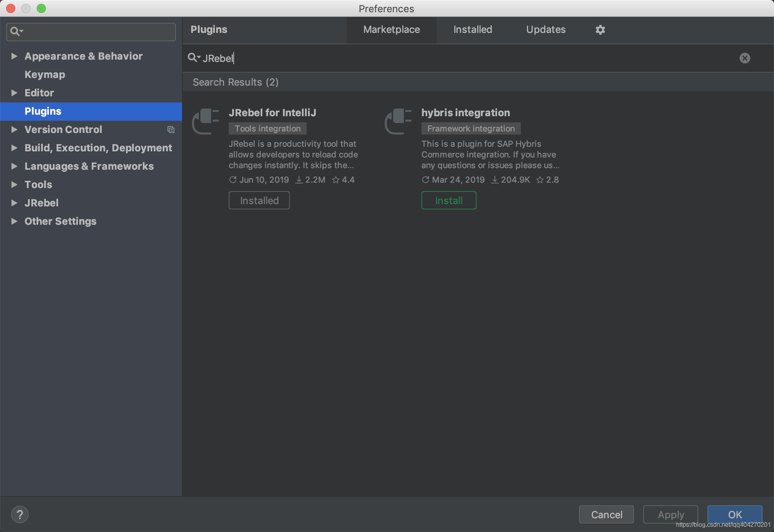Viewport: 774px width, 532px height.
Task: Select the JRebel settings section
Action: point(41,203)
